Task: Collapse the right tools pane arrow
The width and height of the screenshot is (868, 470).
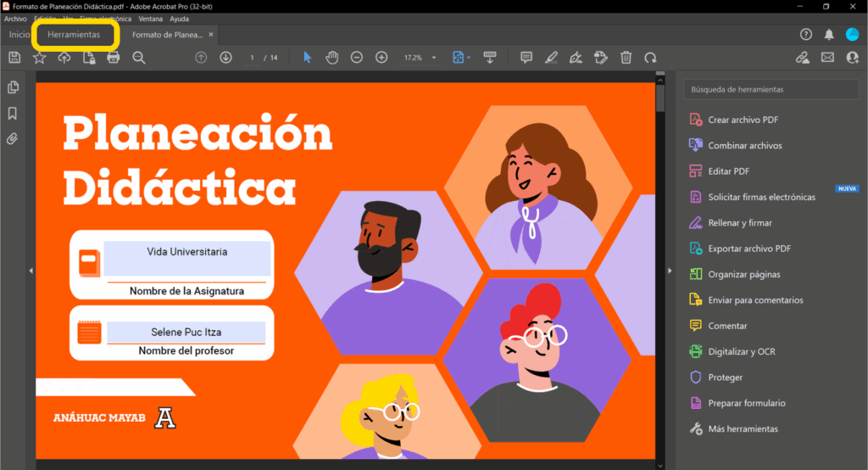Action: click(670, 271)
